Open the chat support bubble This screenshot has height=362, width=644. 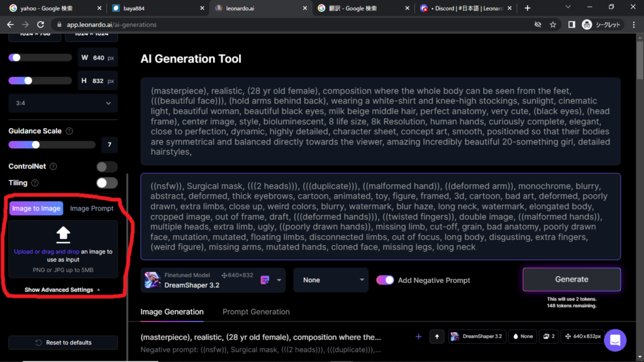pos(614,341)
